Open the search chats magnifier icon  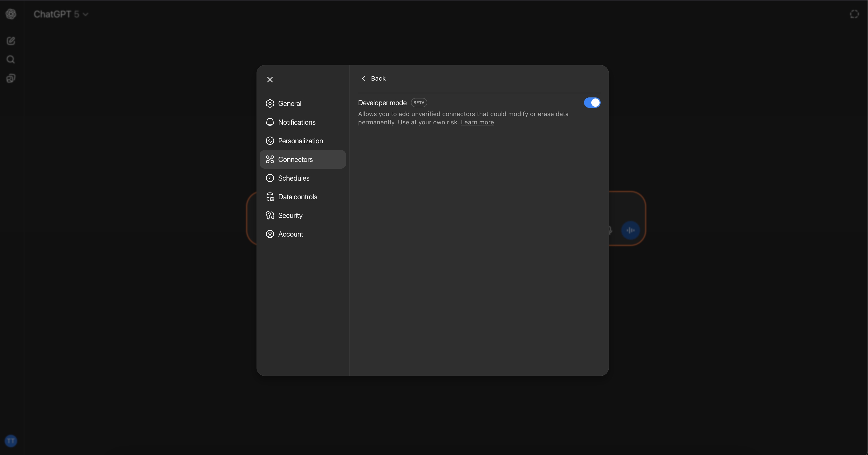[11, 60]
